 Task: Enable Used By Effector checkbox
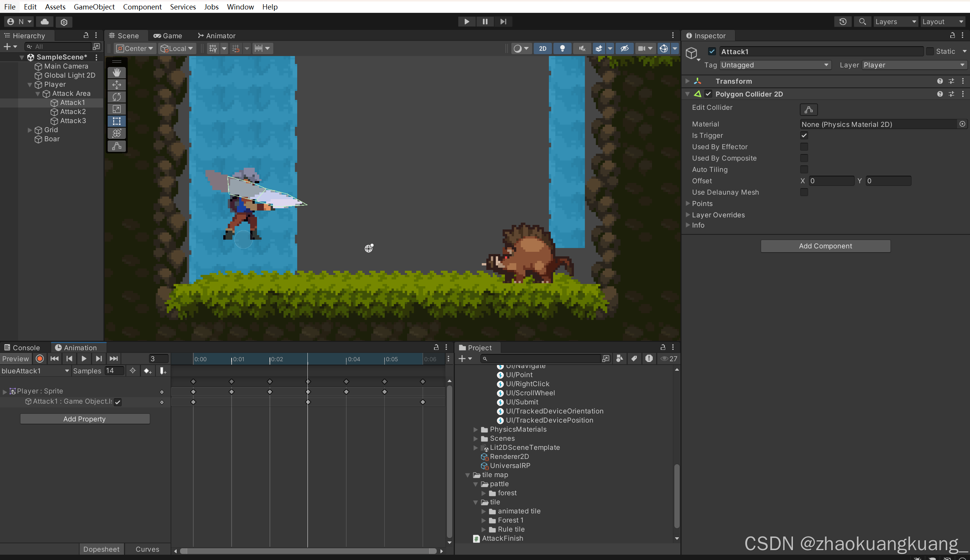tap(804, 147)
